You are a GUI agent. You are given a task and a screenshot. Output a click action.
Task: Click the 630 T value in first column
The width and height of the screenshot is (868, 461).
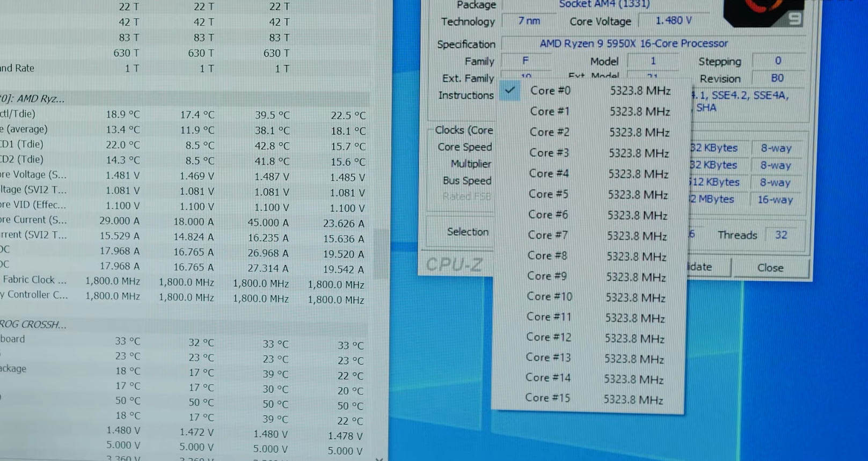tap(126, 53)
